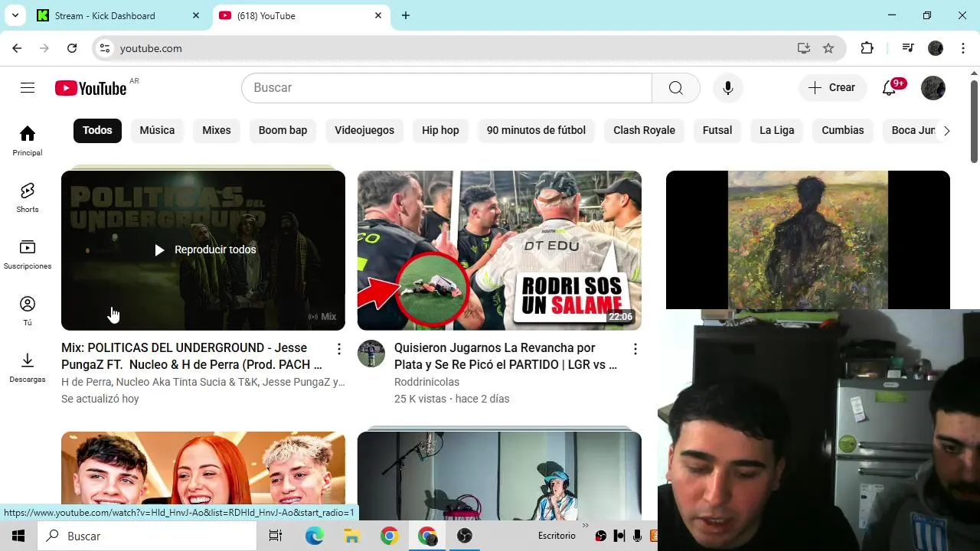This screenshot has height=551, width=980.
Task: Start voice search with microphone icon
Action: (728, 88)
